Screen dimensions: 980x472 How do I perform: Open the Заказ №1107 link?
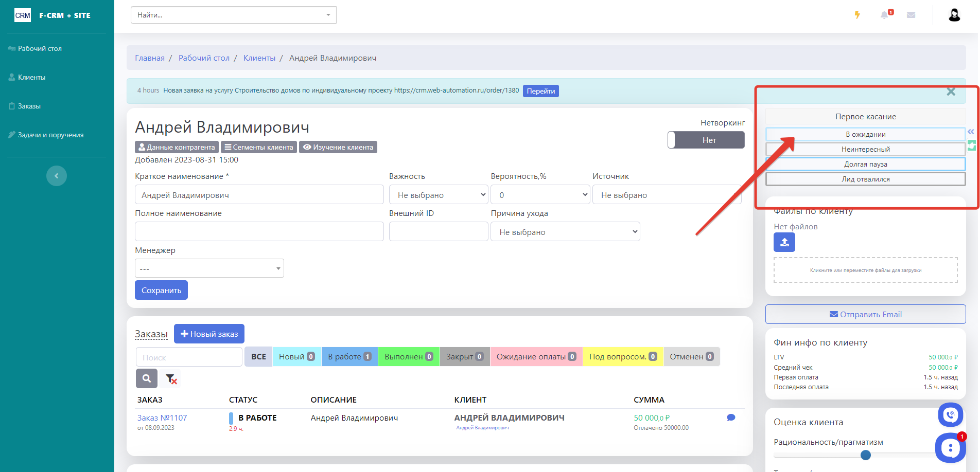162,417
